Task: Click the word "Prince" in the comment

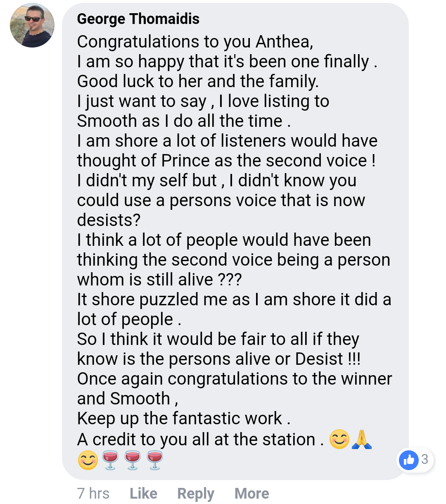Action: click(x=185, y=161)
